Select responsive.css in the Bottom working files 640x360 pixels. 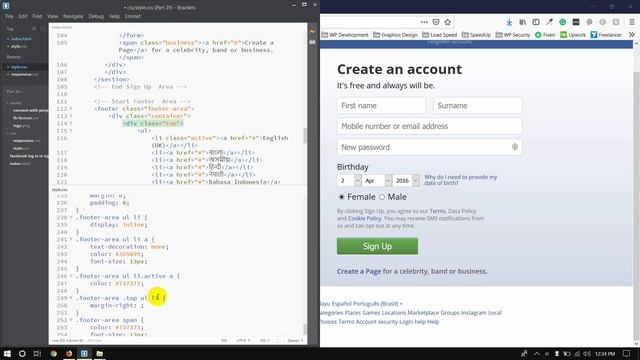click(24, 74)
